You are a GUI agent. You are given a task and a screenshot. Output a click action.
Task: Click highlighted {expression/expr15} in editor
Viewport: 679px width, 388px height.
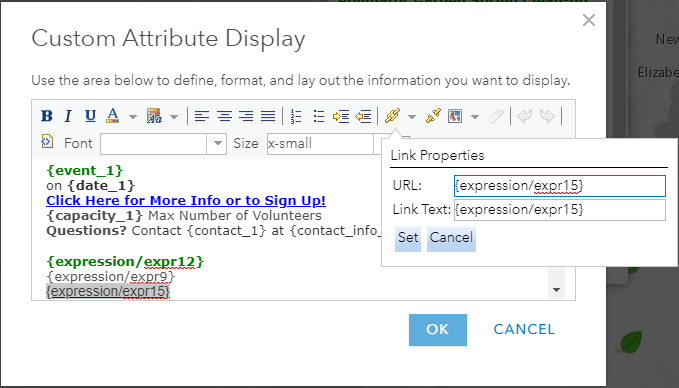click(x=108, y=291)
